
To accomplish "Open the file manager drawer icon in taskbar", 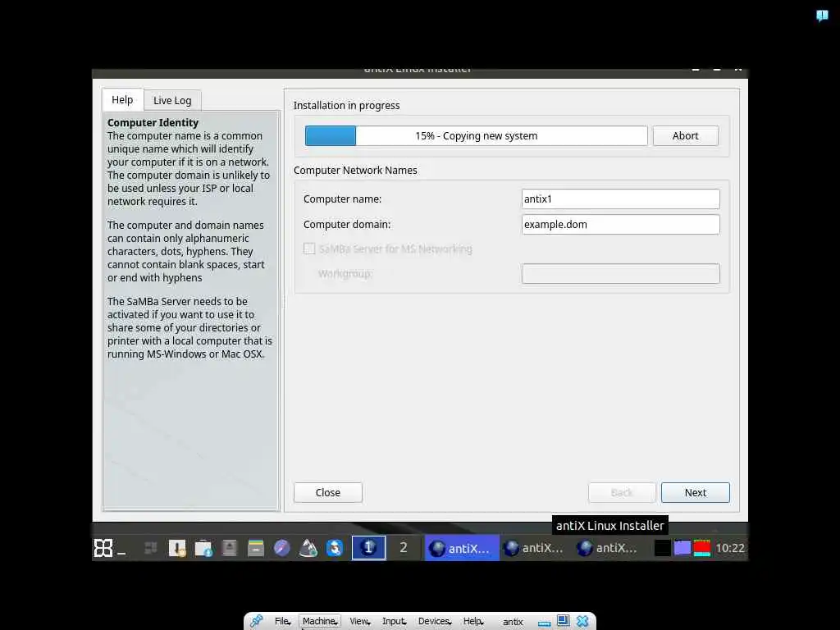I will pos(177,547).
